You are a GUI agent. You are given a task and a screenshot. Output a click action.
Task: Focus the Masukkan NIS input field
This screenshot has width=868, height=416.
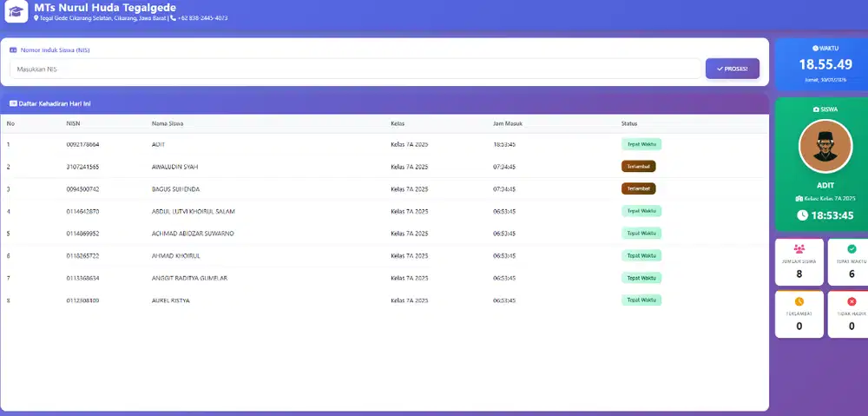[x=355, y=69]
